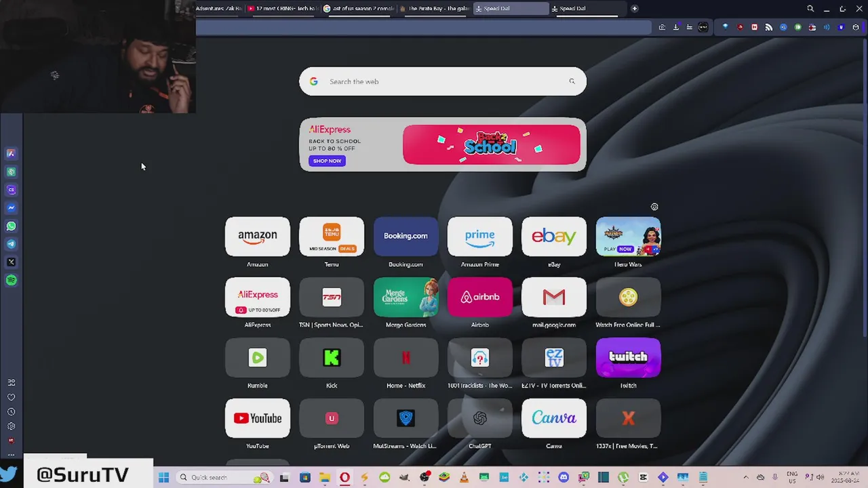Click the taskbar Quick search box

(225, 477)
